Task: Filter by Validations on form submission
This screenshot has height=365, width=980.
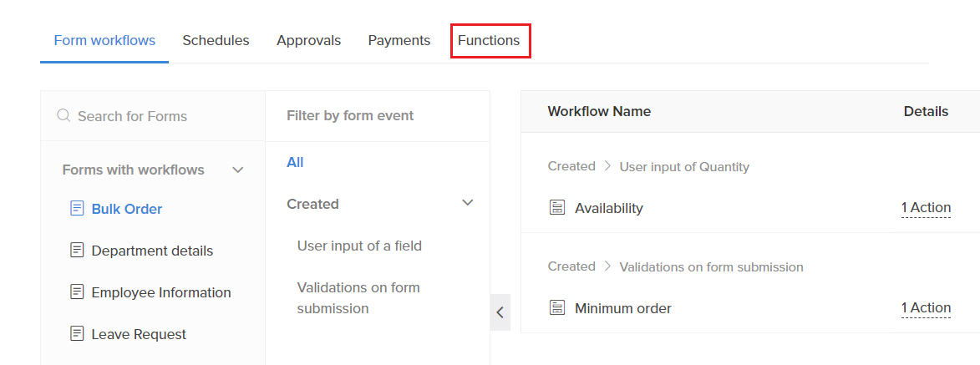Action: (x=358, y=298)
